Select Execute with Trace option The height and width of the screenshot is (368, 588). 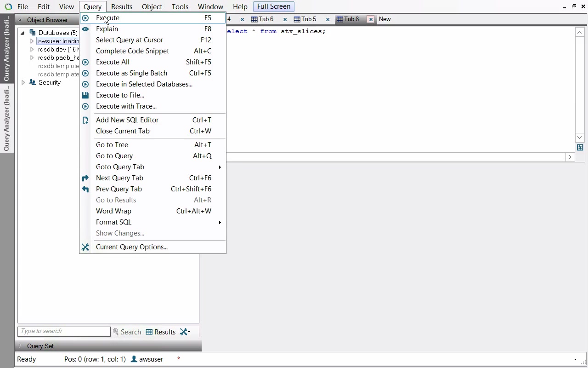click(153, 106)
